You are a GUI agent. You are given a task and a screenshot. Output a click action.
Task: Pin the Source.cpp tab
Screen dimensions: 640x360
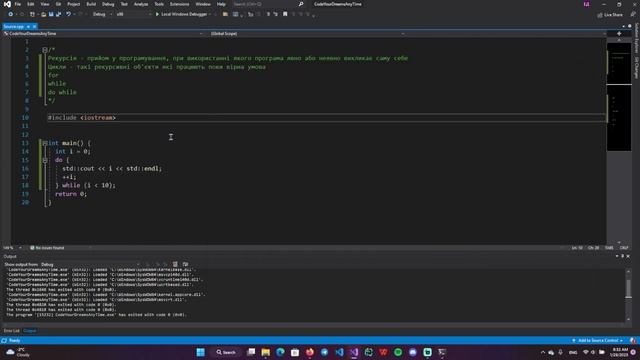coord(28,27)
